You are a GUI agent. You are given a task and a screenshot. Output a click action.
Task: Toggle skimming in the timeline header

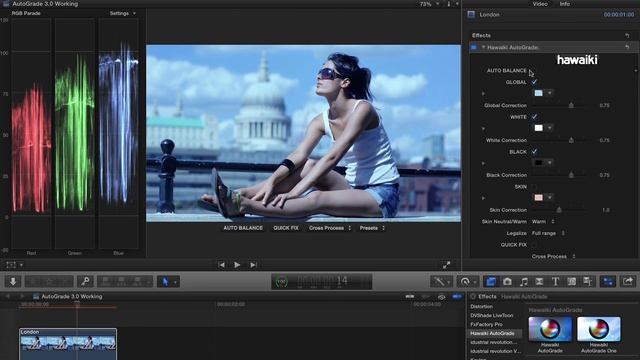coord(410,296)
